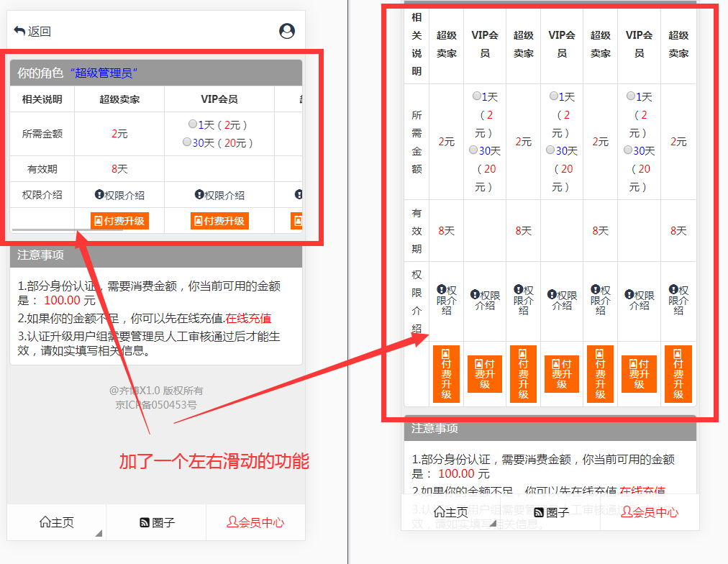Expand the triangle submenu on left 主页 tab
728x564 pixels.
point(99,533)
